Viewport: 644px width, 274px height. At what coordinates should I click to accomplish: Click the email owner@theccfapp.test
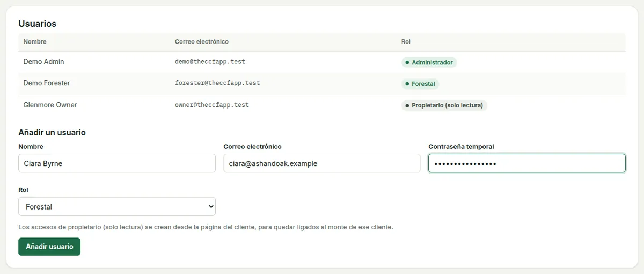[x=212, y=105]
